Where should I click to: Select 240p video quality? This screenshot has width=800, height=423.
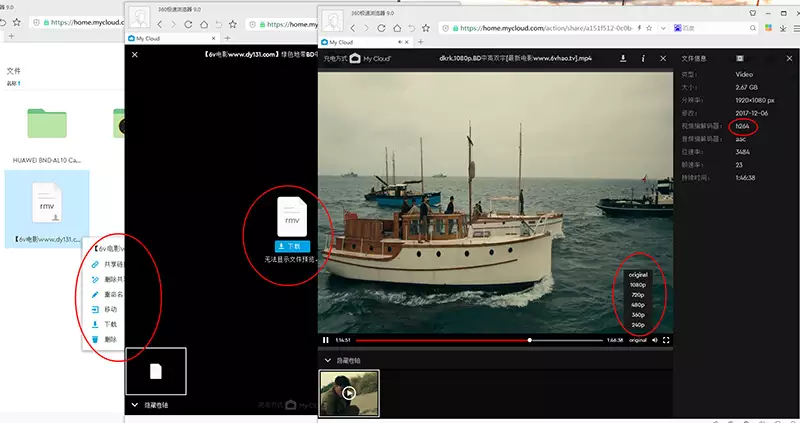click(x=638, y=325)
